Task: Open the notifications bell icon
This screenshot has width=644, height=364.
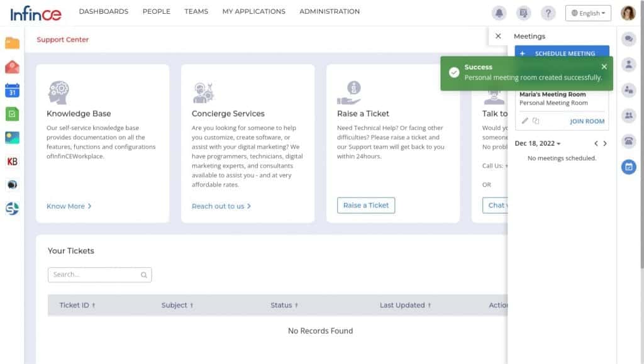Action: 499,13
